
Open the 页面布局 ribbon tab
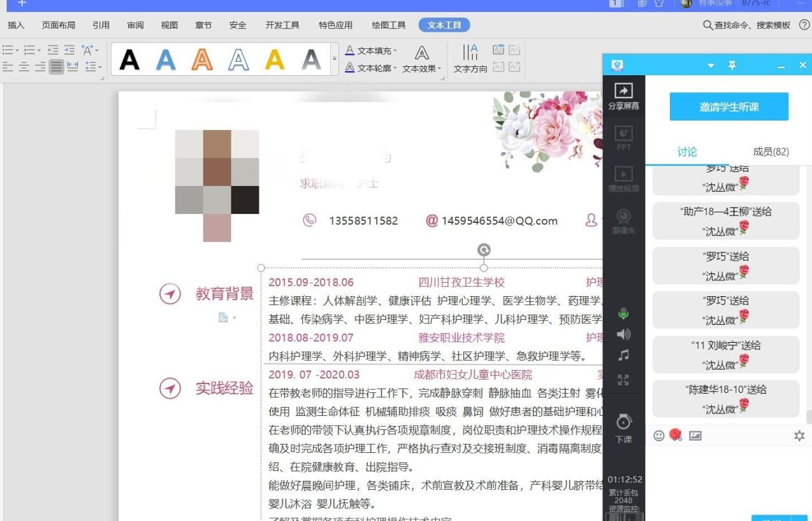click(x=59, y=25)
